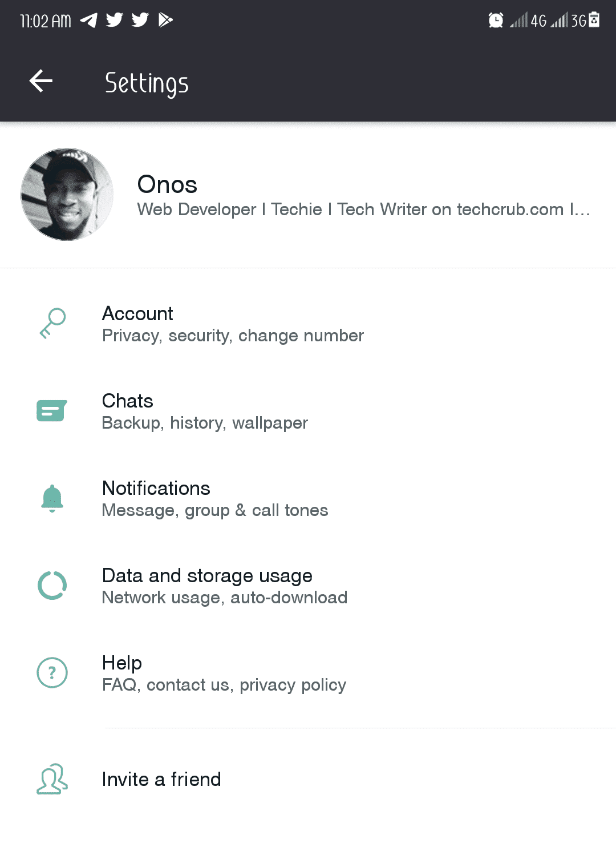Tap the Help question mark icon
Image resolution: width=616 pixels, height=863 pixels.
click(52, 673)
